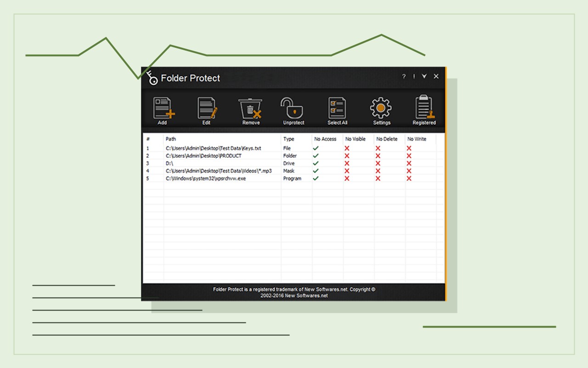Toggle No Visible cross for xpsrchvw.exe row
The image size is (588, 368).
(x=347, y=178)
